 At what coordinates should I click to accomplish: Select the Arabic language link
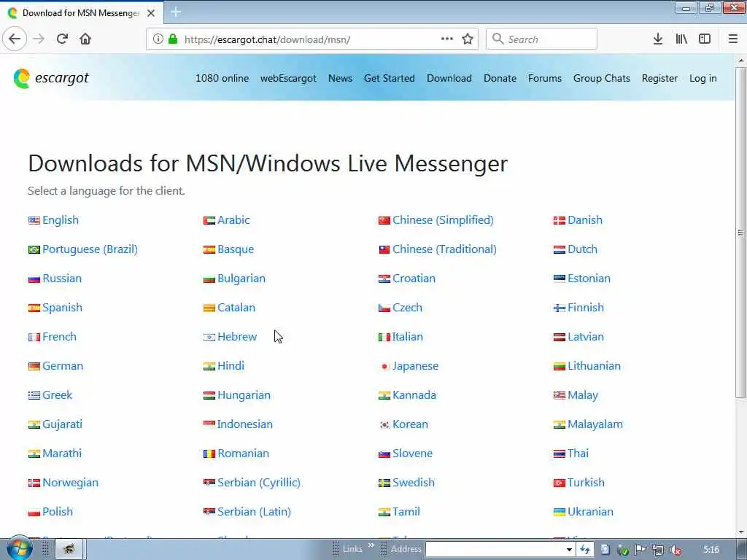click(233, 220)
